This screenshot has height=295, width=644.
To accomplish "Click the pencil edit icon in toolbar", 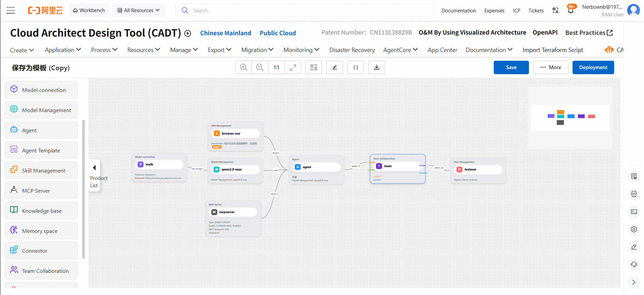I will tap(335, 67).
